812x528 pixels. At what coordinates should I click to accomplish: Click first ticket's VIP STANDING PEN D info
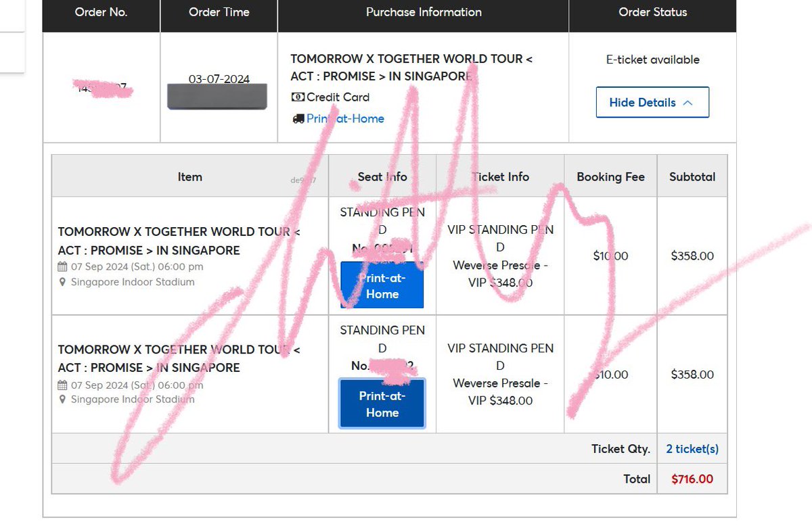pyautogui.click(x=500, y=239)
